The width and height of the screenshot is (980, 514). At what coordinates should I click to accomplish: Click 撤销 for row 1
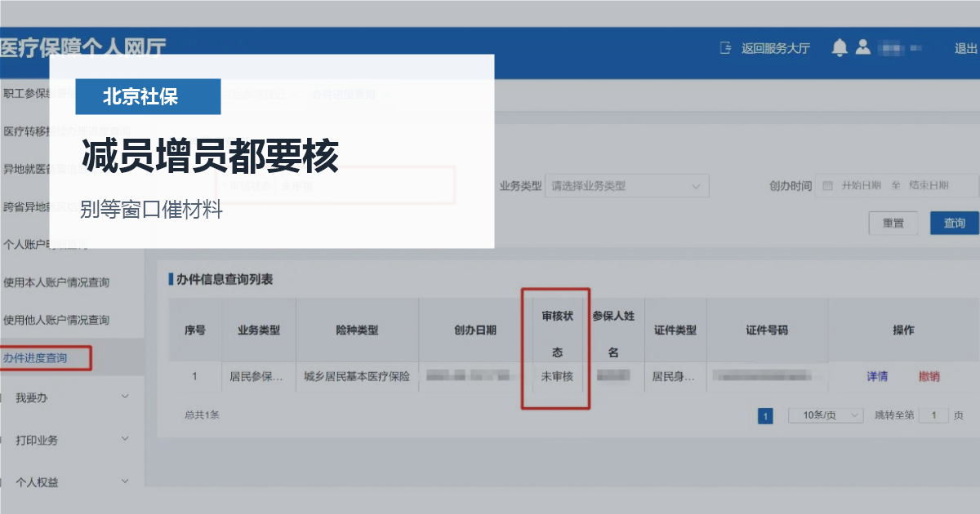[x=929, y=376]
